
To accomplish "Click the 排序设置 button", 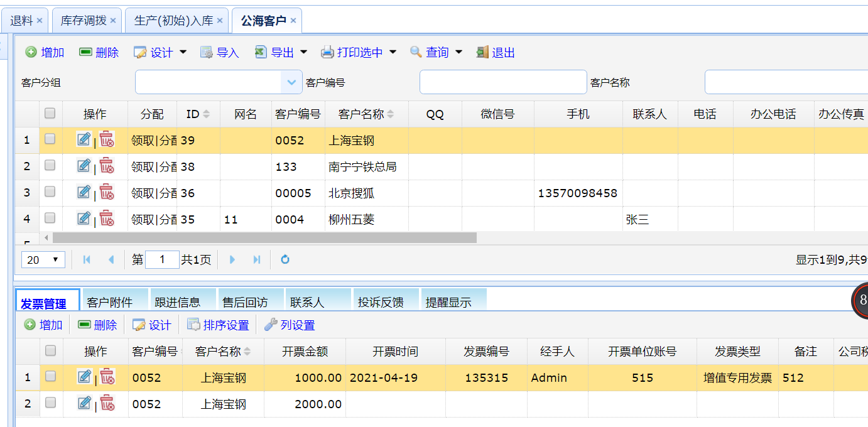I will [218, 325].
